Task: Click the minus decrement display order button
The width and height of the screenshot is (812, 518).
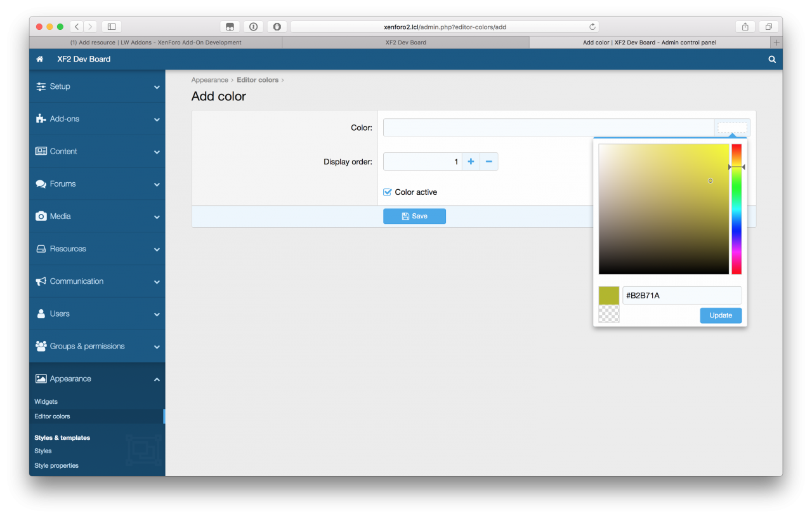Action: pos(489,162)
